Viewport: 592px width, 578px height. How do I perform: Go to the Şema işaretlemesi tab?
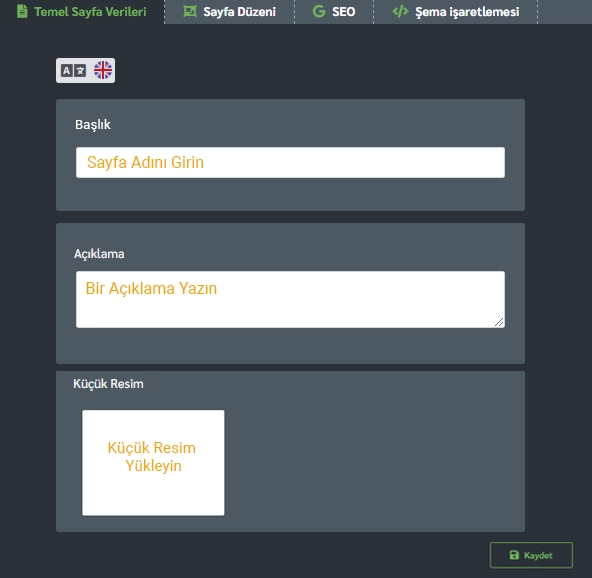(456, 12)
